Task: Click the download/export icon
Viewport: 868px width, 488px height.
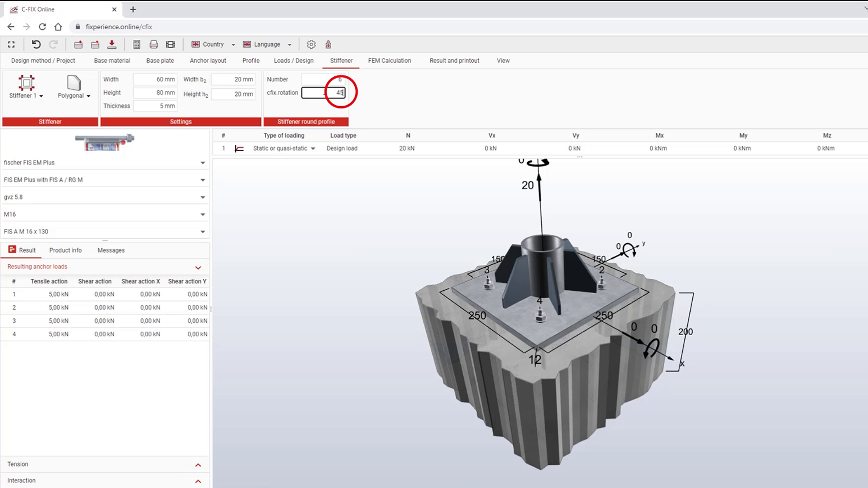Action: click(x=112, y=44)
